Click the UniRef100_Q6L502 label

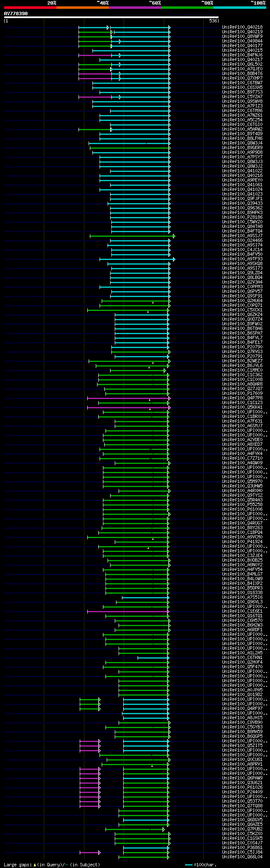[x=242, y=64]
